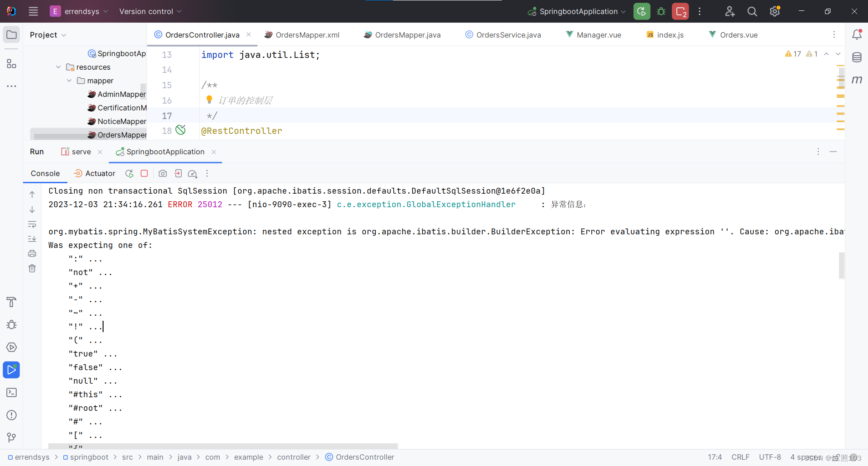The width and height of the screenshot is (868, 466).
Task: Open the Terminal tool window
Action: click(11, 392)
